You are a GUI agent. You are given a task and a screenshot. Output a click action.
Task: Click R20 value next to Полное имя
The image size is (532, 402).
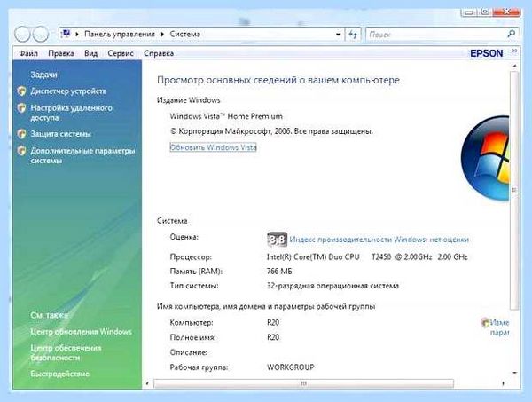pos(273,337)
